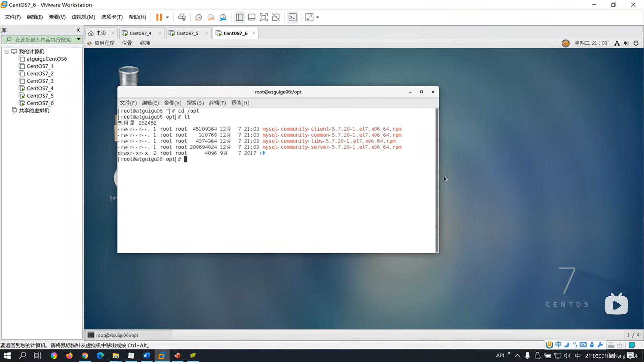Open the power options dropdown arrow

(x=167, y=17)
